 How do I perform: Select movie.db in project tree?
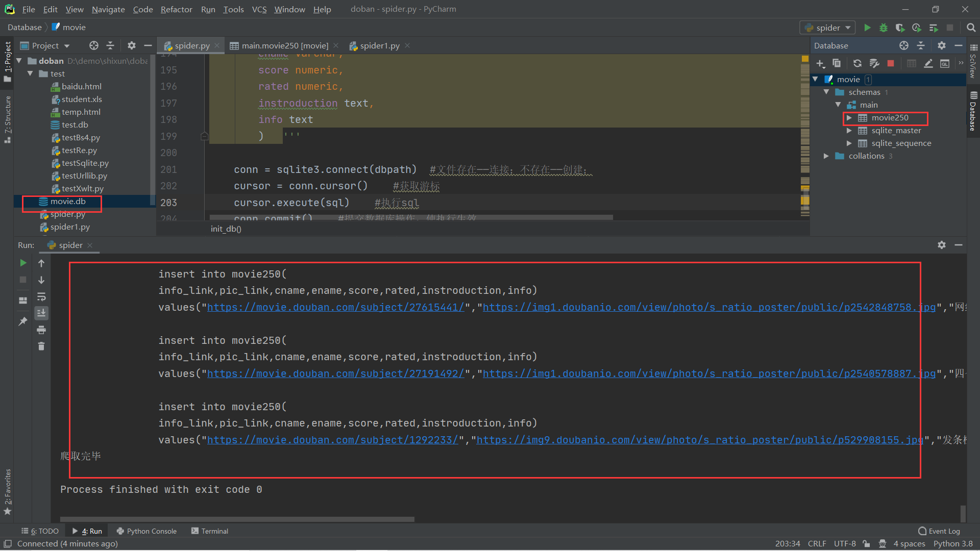pos(67,202)
